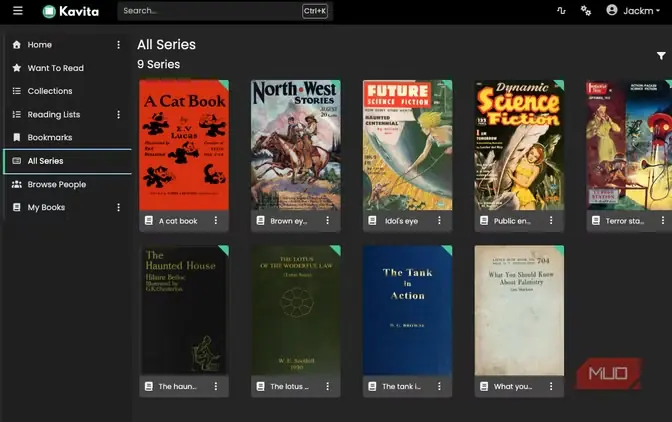672x422 pixels.
Task: Open The Lotus of the Wonderful Law cover
Action: [x=296, y=311]
